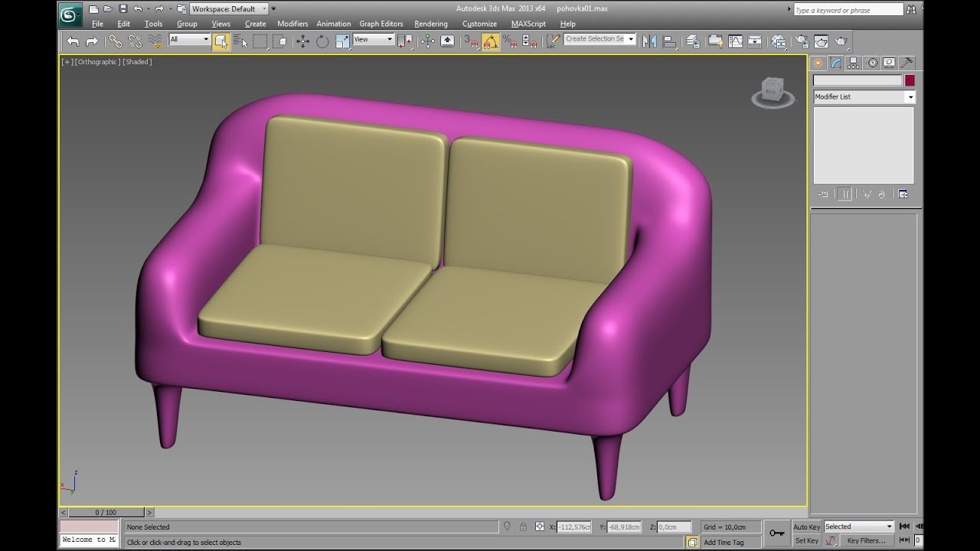Open Edit Named Selection Sets

553,41
